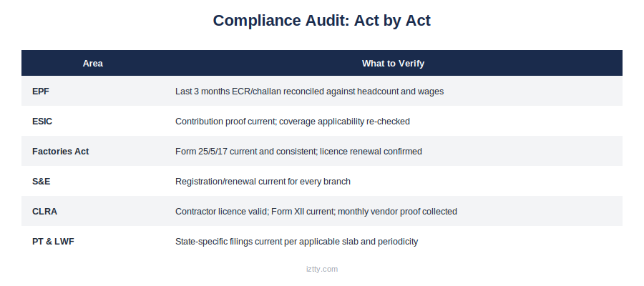Click the ECR/challan reconciled description text

click(x=309, y=91)
